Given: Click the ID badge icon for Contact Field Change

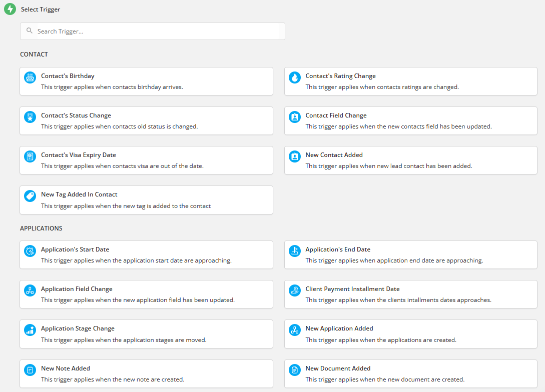Looking at the screenshot, I should 295,117.
